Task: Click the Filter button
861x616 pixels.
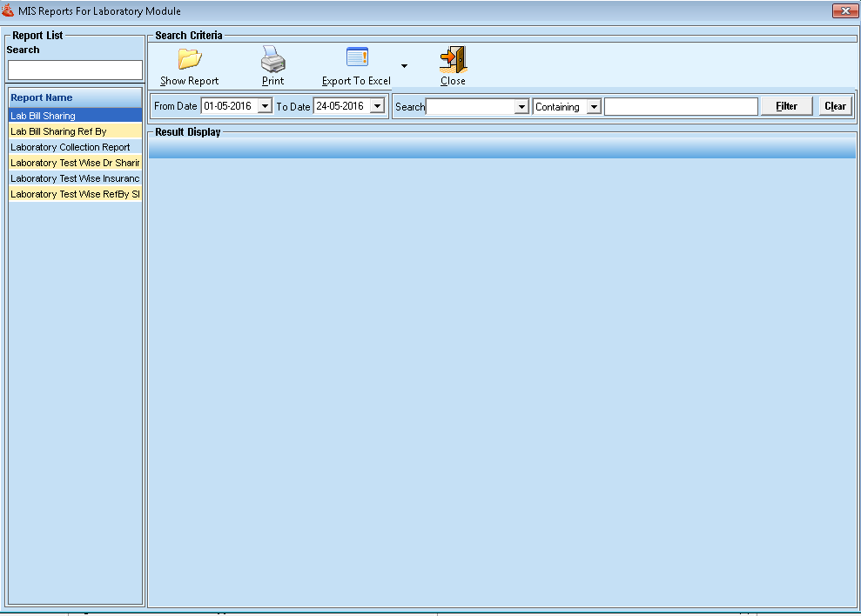Action: [x=786, y=106]
